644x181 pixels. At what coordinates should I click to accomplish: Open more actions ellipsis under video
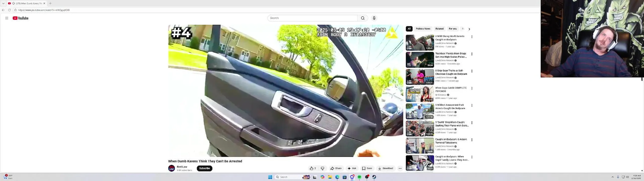[x=400, y=168]
